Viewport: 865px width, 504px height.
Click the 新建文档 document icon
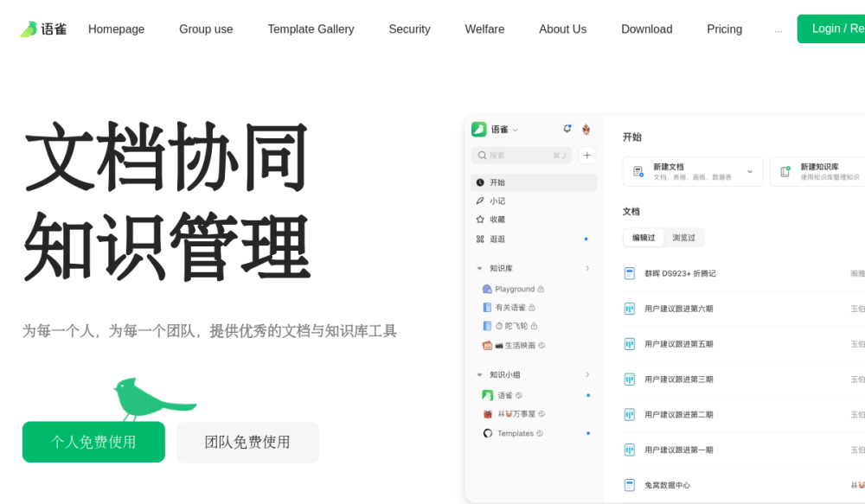tap(638, 171)
